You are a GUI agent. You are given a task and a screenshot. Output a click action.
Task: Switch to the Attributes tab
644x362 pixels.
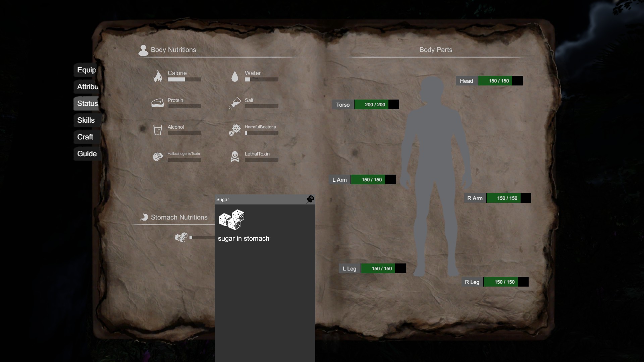tap(87, 87)
